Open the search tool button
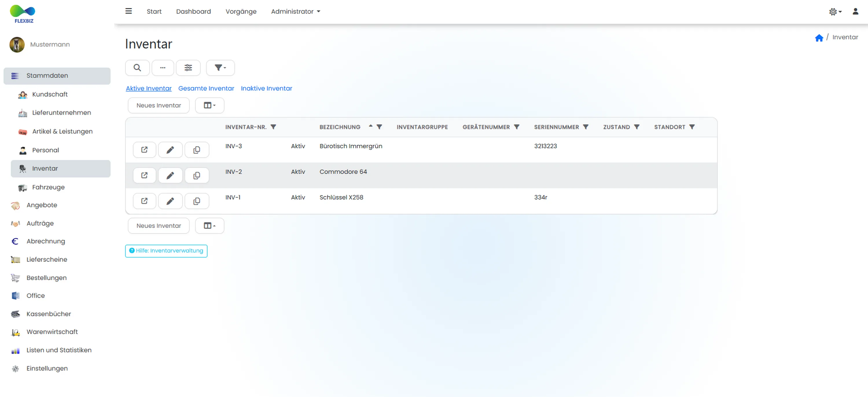 pos(137,68)
